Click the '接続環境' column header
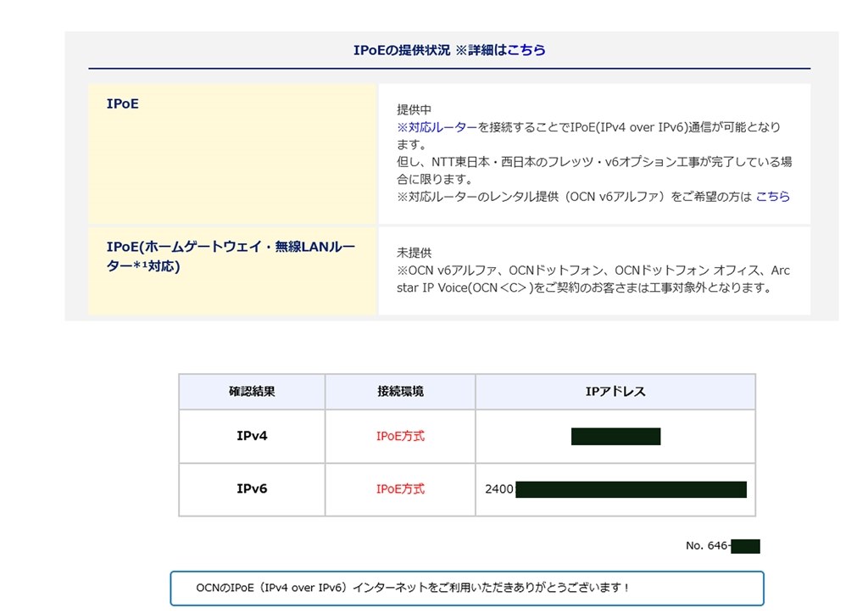 (400, 392)
